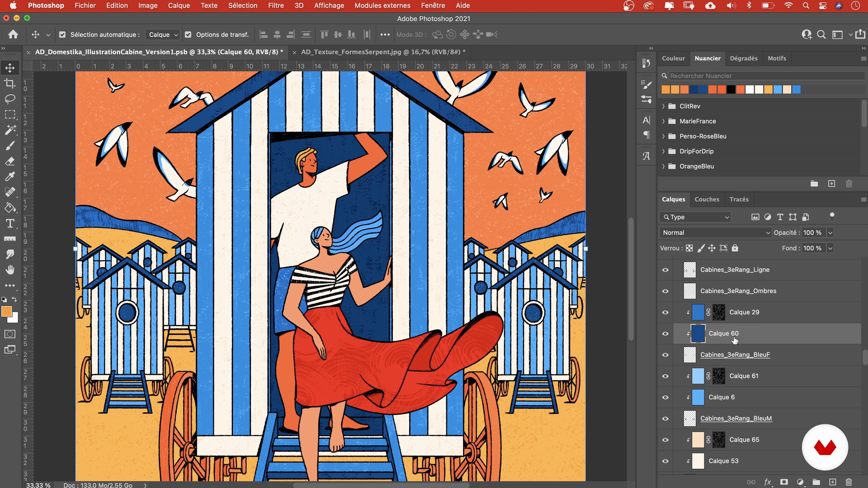
Task: Hide the Calque 61 layer
Action: tap(665, 376)
